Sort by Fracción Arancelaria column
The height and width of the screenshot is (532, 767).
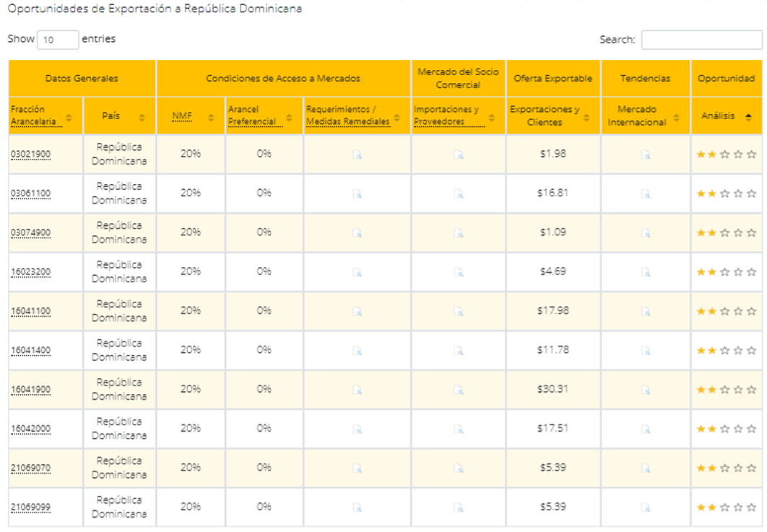pos(41,116)
